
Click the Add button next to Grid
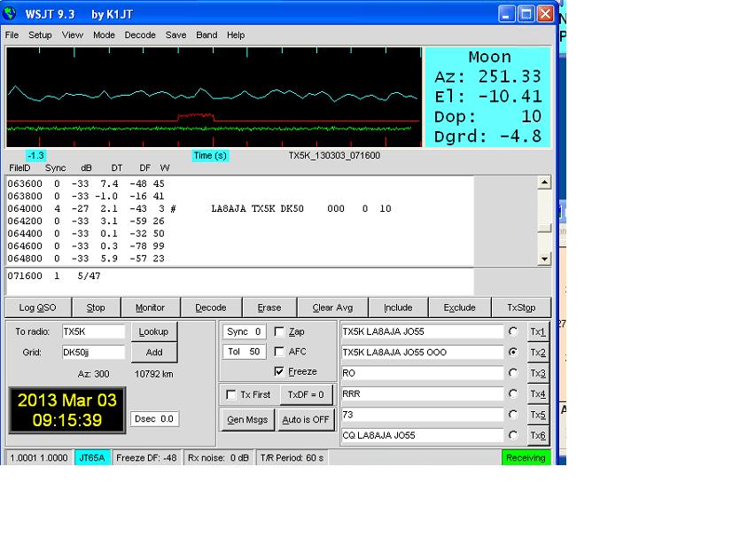point(153,352)
